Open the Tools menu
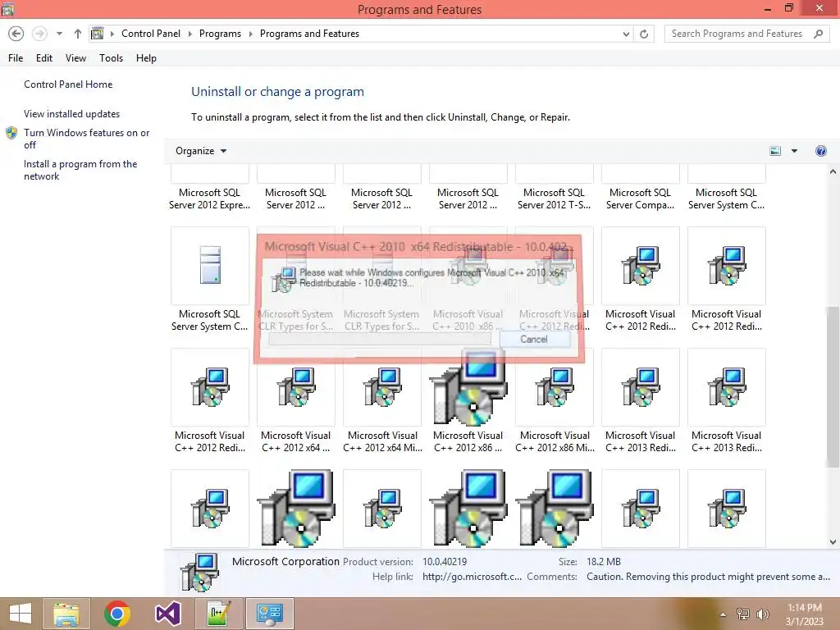The height and width of the screenshot is (630, 840). click(x=111, y=58)
